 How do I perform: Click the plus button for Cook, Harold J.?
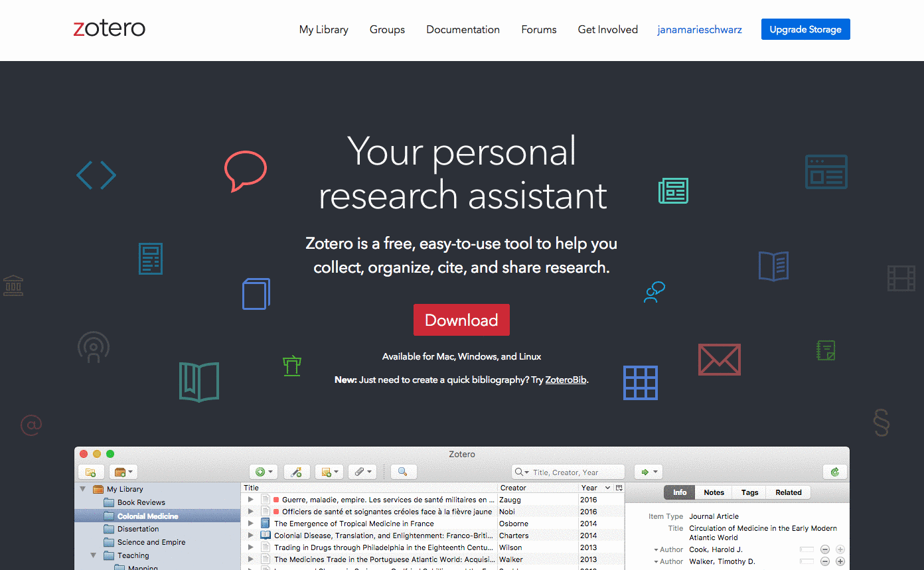point(840,549)
